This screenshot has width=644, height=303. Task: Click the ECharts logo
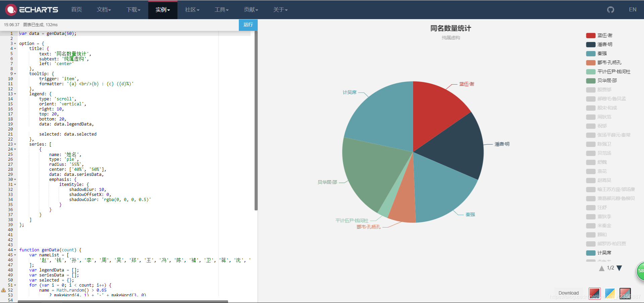(x=32, y=10)
